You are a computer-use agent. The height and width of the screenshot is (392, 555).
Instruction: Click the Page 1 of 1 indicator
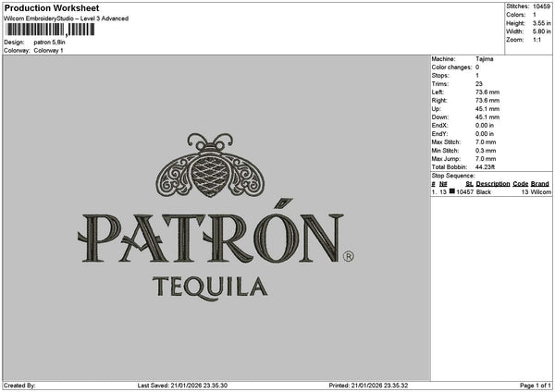click(536, 386)
